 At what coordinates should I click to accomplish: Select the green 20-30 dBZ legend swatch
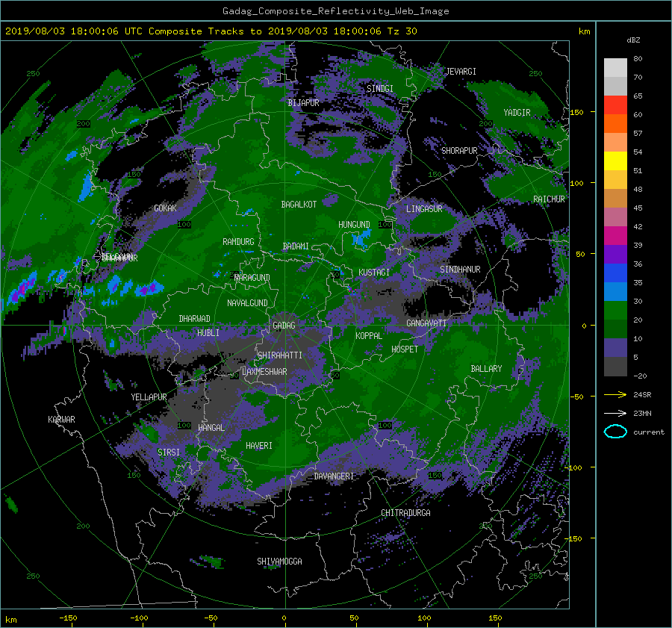615,311
